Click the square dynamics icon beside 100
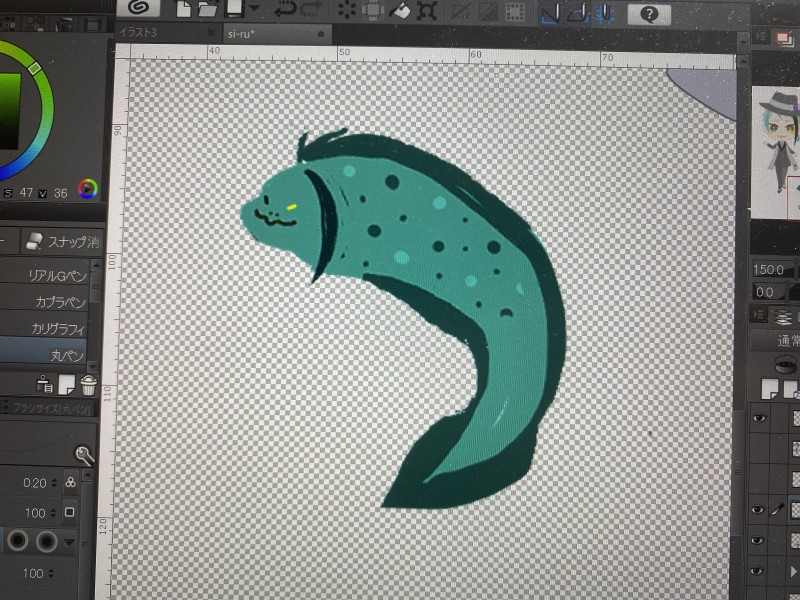800x600 pixels. tap(70, 512)
